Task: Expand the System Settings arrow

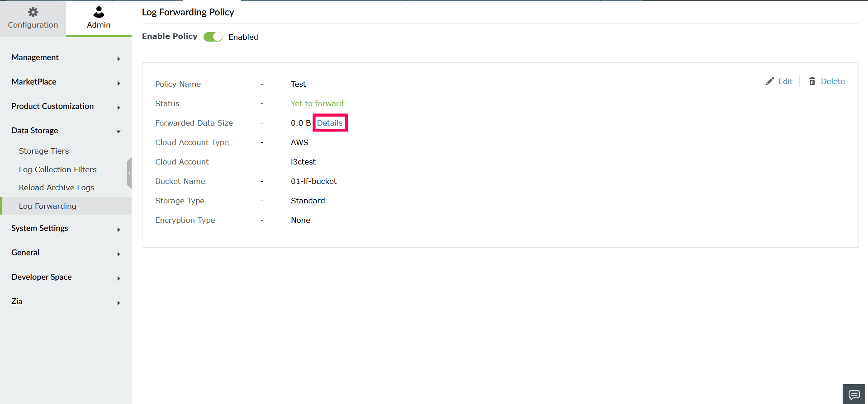Action: 119,230
